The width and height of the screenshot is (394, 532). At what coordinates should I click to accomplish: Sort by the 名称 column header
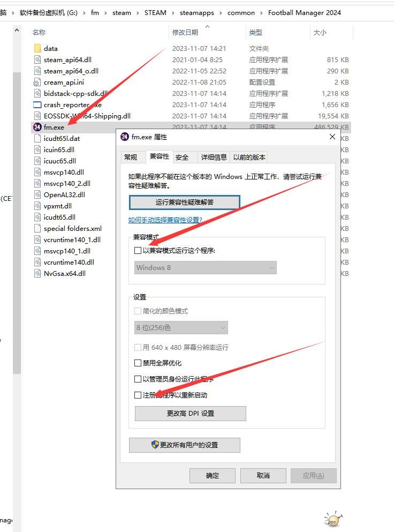(x=39, y=32)
